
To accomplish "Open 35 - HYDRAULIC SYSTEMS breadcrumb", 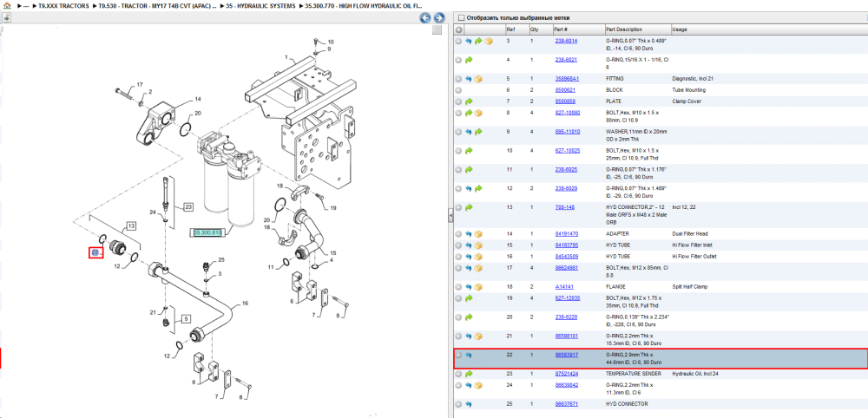I will pos(260,6).
